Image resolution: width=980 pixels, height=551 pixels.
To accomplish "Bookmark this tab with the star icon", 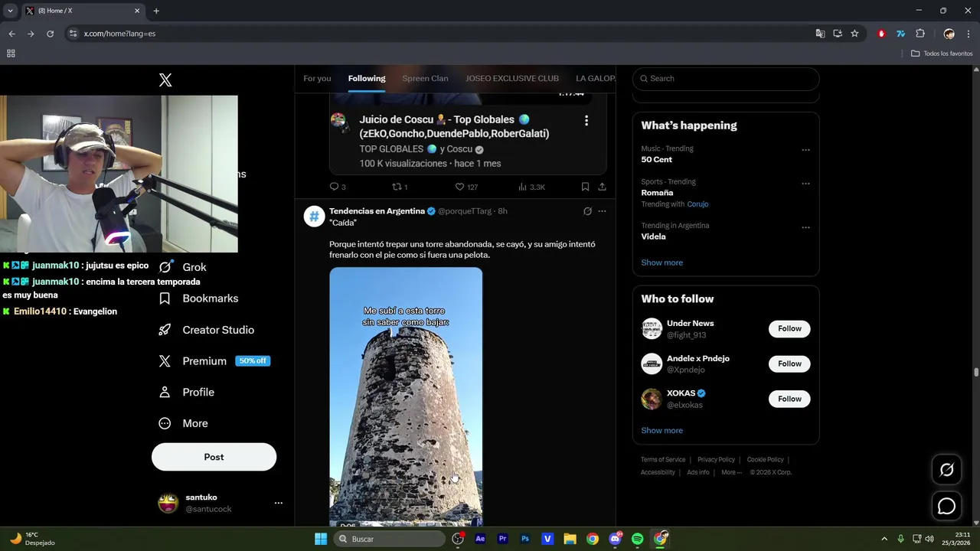I will point(854,34).
